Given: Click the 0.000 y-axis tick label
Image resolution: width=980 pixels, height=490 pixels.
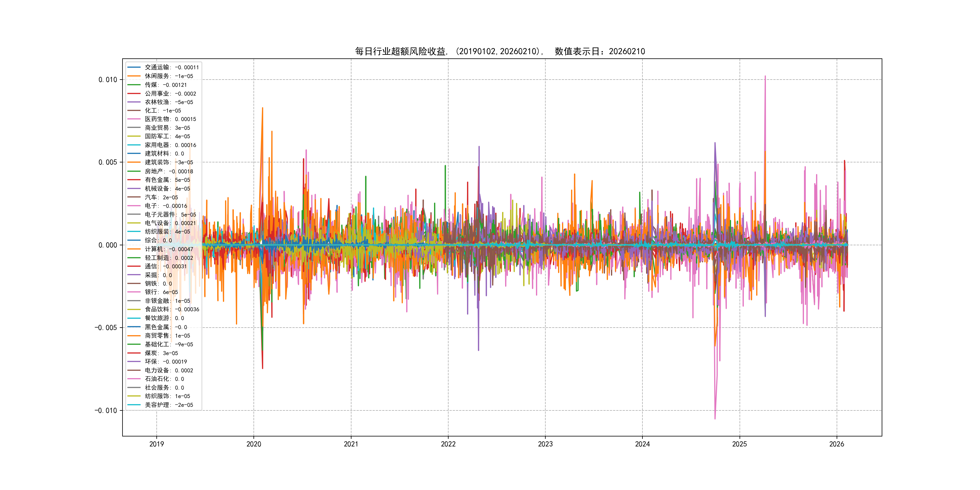Looking at the screenshot, I should [108, 245].
